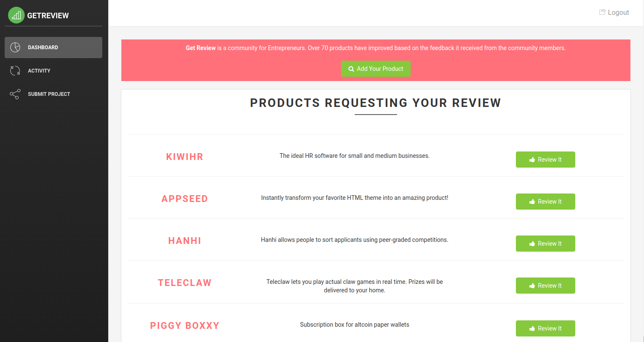Click Review It for Teleclaw
644x342 pixels.
[546, 286]
